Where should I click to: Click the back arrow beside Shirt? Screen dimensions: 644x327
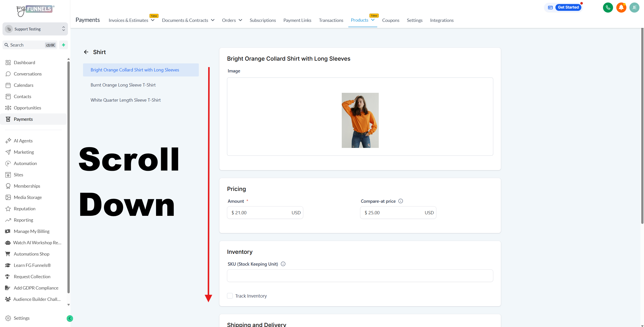86,52
